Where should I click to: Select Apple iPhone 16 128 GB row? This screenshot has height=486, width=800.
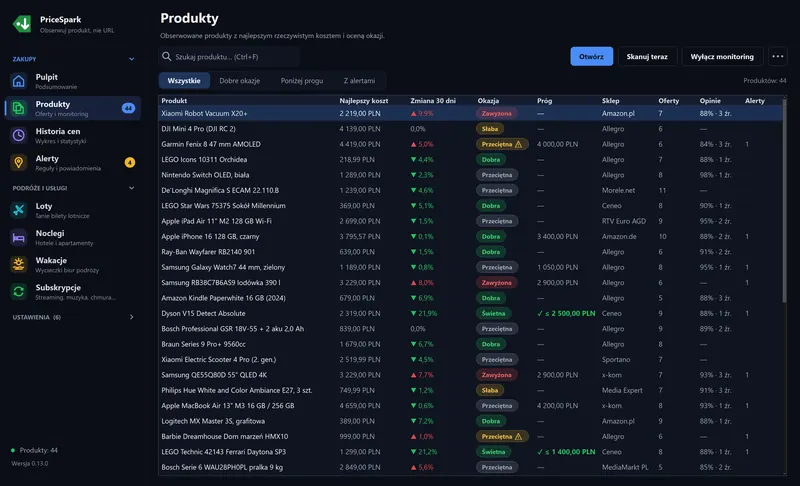pos(470,236)
